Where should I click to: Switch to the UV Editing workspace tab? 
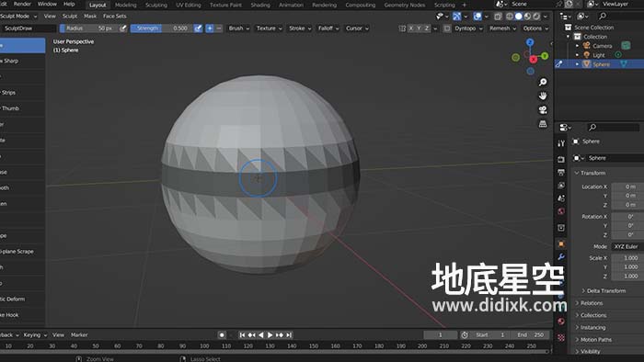[189, 5]
